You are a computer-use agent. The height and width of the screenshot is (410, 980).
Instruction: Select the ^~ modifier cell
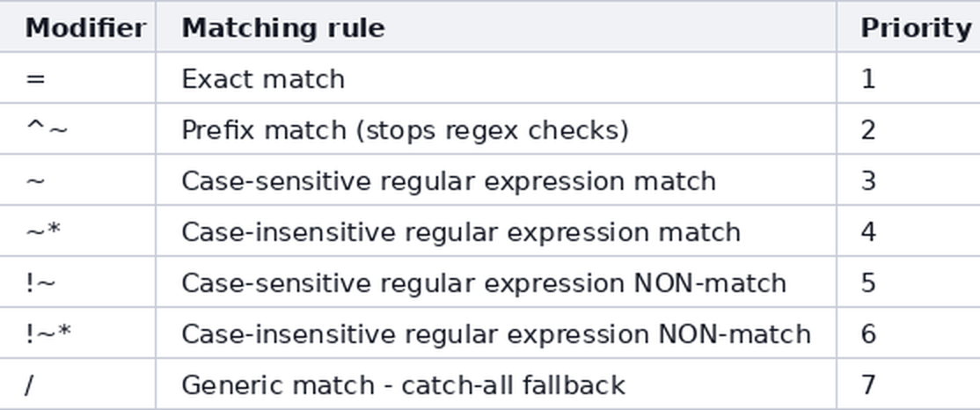click(77, 129)
